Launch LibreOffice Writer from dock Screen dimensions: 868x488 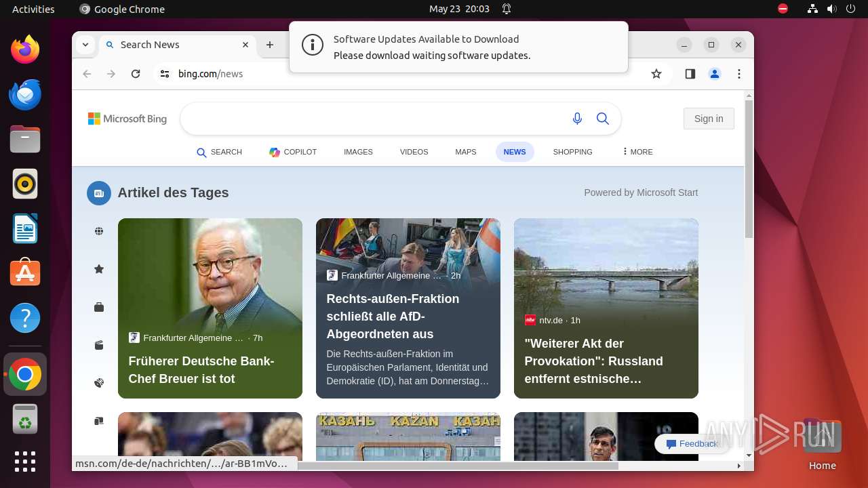pos(25,228)
